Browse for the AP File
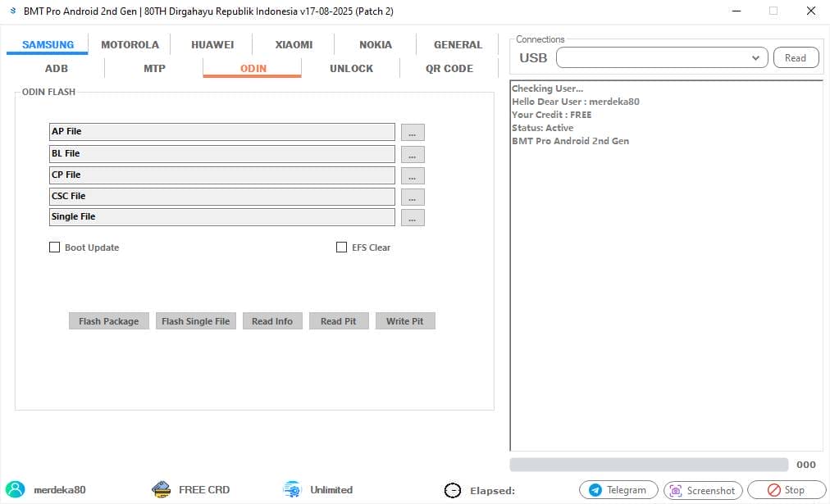 tap(413, 132)
